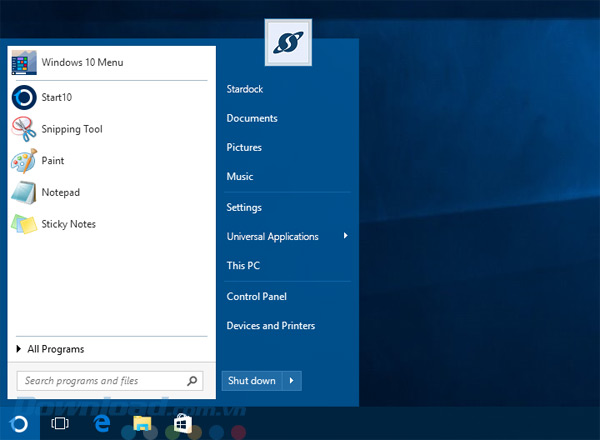Click the Start button on taskbar
600x440 pixels.
(19, 423)
